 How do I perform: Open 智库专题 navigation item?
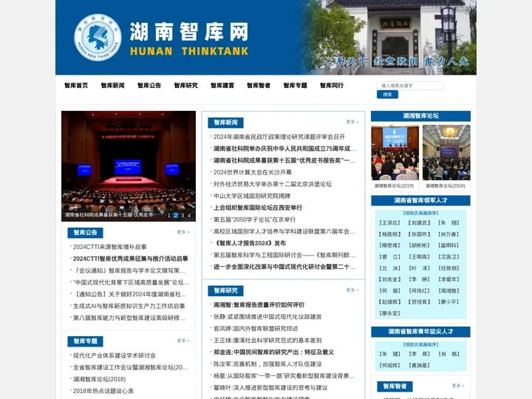click(x=295, y=86)
